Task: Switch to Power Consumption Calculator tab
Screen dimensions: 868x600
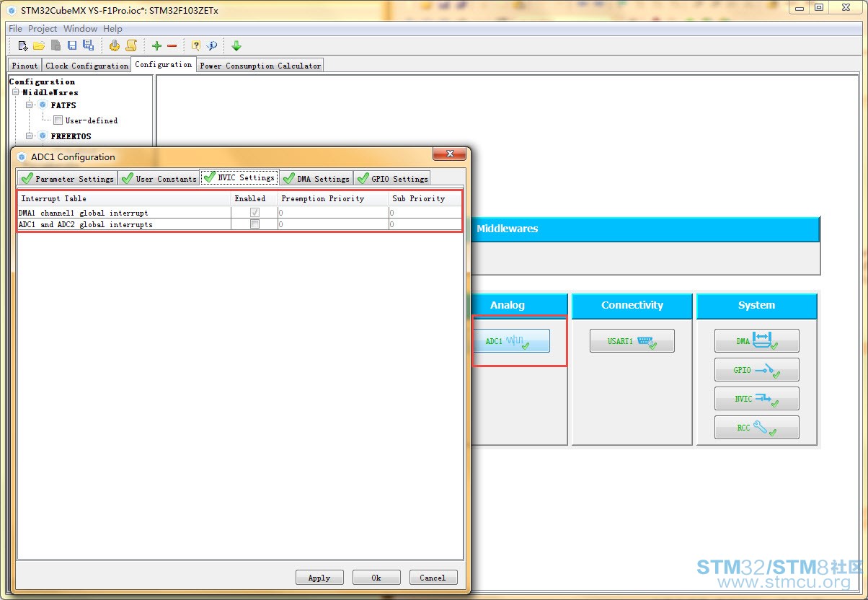Action: click(260, 66)
